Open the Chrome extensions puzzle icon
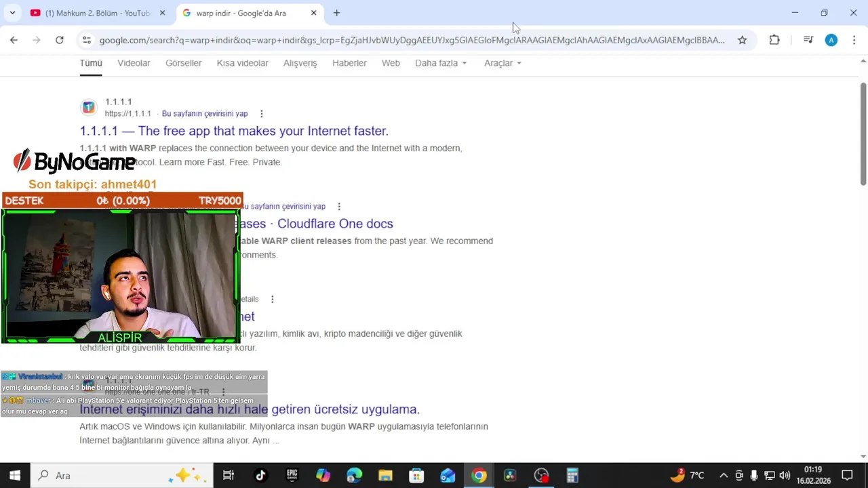Image resolution: width=868 pixels, height=488 pixels. (774, 40)
